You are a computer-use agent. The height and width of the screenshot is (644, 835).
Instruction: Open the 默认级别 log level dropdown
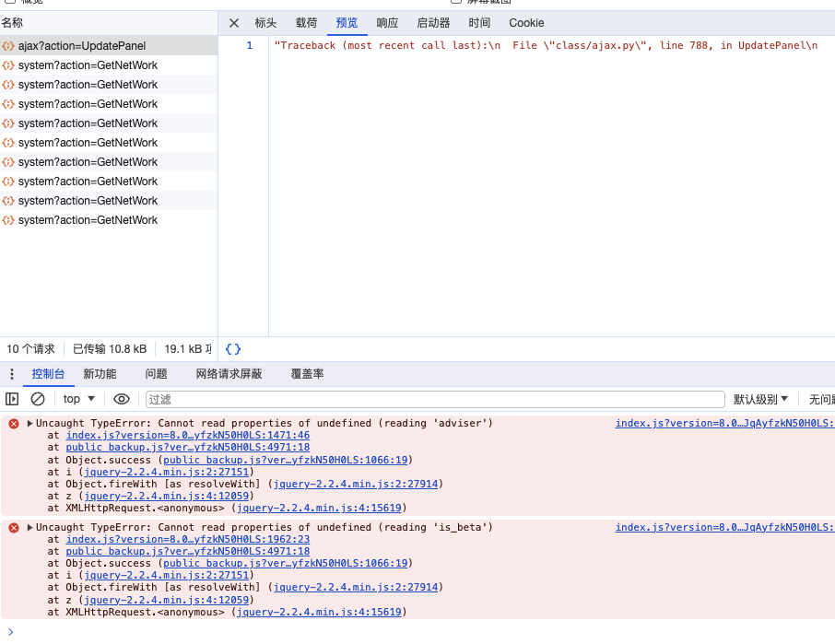760,399
